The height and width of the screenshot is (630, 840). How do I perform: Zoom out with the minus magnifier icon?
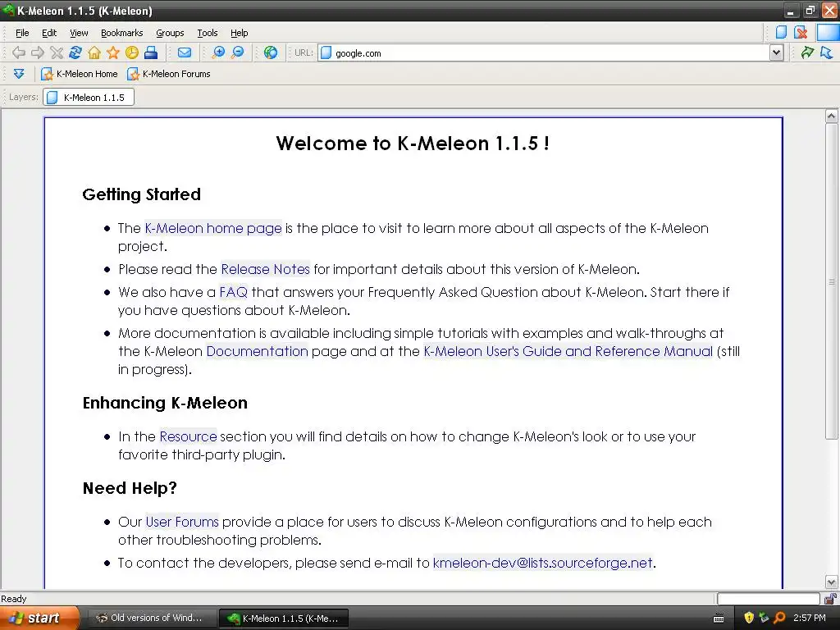coord(237,52)
